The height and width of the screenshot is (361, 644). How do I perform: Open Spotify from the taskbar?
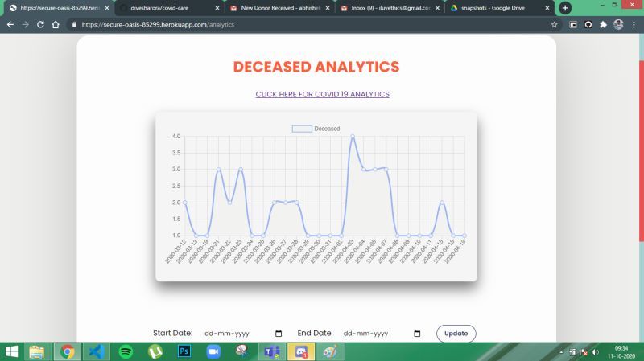(126, 351)
